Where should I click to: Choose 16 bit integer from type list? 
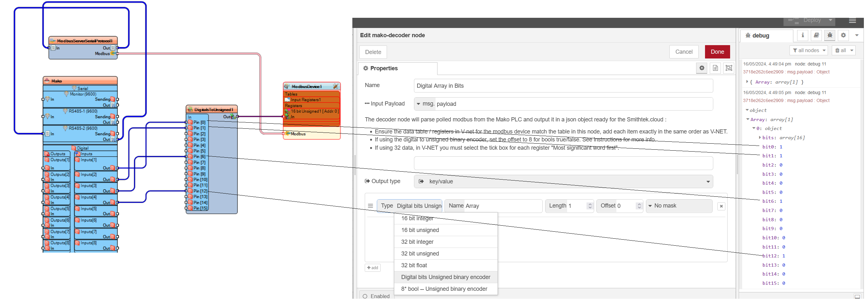pyautogui.click(x=445, y=218)
